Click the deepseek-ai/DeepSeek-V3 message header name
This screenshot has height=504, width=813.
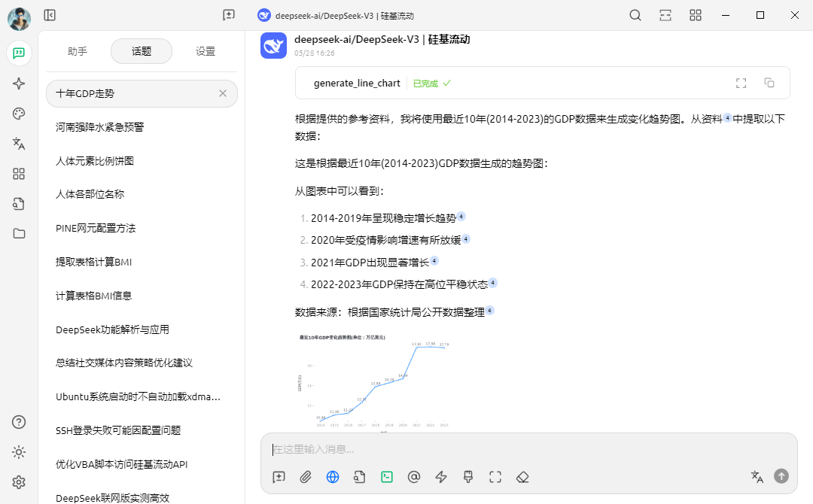[382, 39]
